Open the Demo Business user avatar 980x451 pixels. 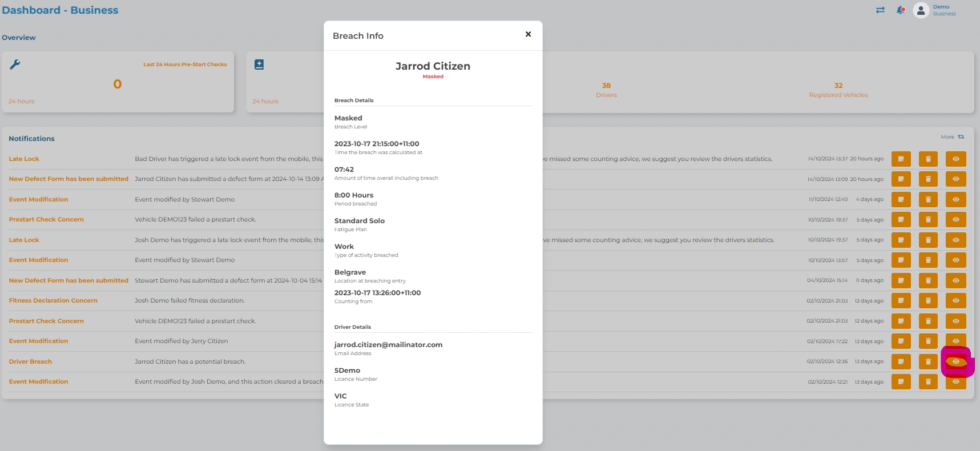click(x=921, y=10)
